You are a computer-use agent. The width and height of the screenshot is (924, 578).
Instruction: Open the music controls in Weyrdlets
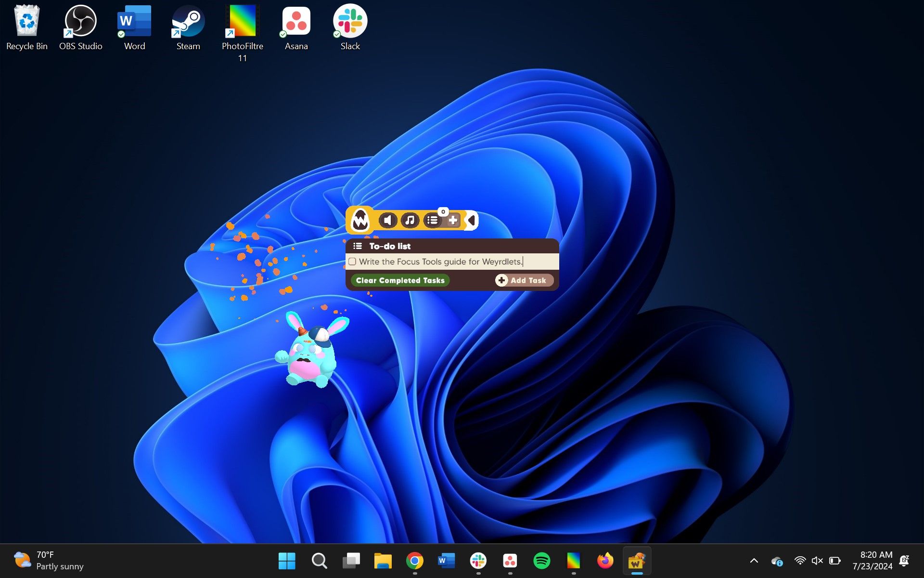411,220
